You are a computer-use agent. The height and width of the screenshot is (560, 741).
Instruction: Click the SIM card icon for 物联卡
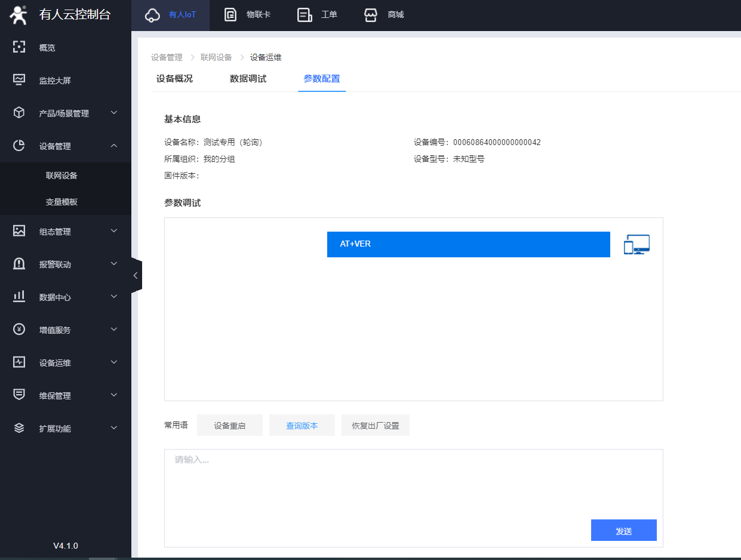click(230, 15)
